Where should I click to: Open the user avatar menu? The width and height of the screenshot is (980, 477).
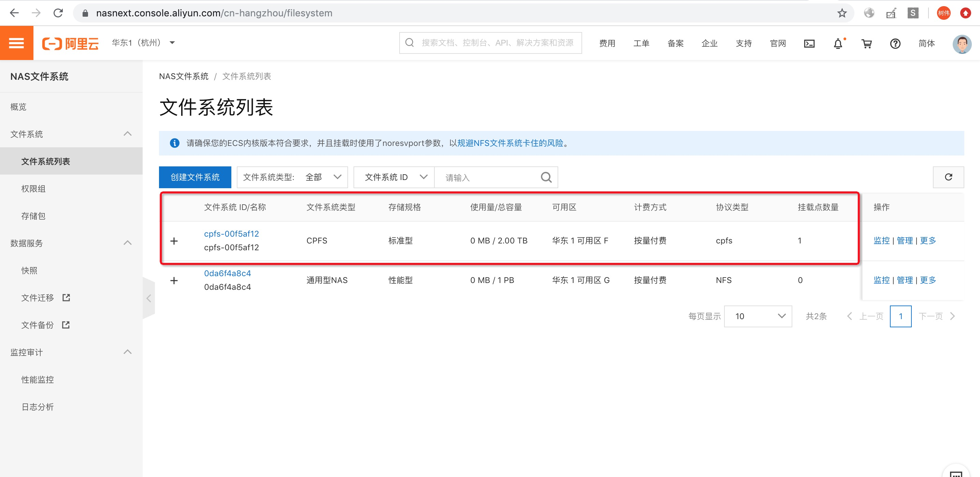pyautogui.click(x=962, y=44)
